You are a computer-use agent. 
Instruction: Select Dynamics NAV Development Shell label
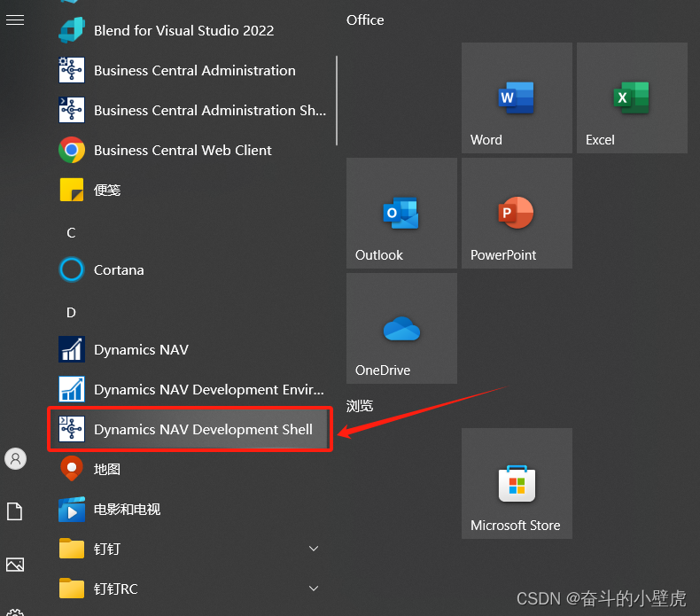click(203, 429)
